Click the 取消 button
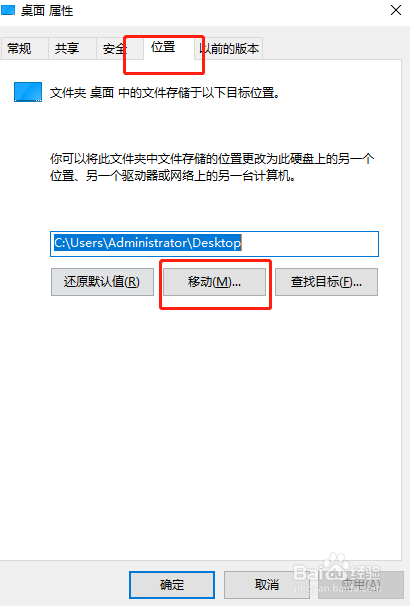Viewport: 410px width, 606px height. tap(267, 585)
